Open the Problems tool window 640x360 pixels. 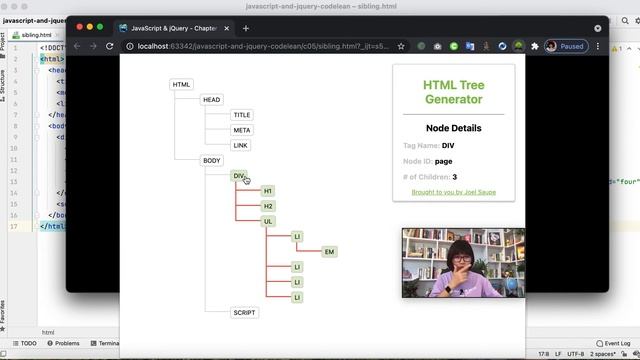(x=63, y=343)
